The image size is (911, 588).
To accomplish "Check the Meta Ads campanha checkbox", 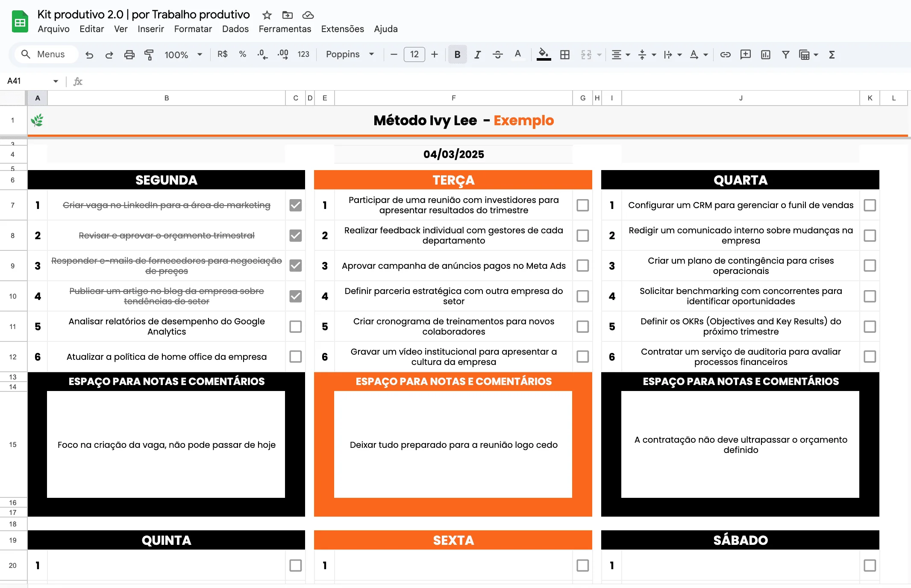I will pos(583,266).
